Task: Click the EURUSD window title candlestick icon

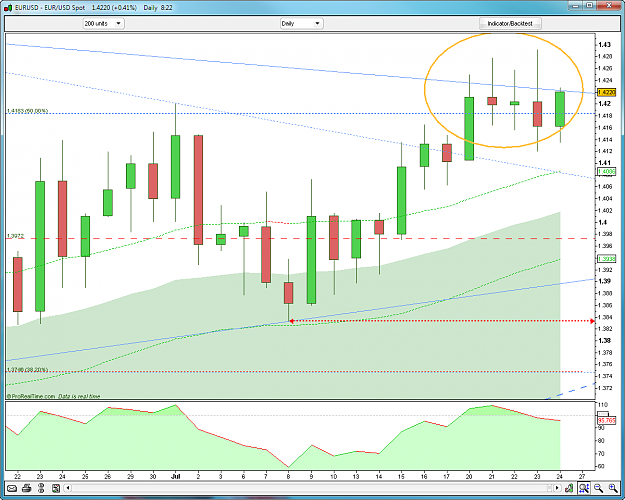Action: click(x=8, y=7)
